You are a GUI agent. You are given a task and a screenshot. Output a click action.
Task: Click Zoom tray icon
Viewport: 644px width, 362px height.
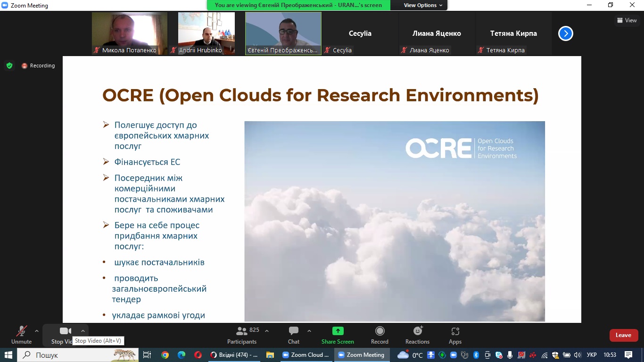(454, 355)
